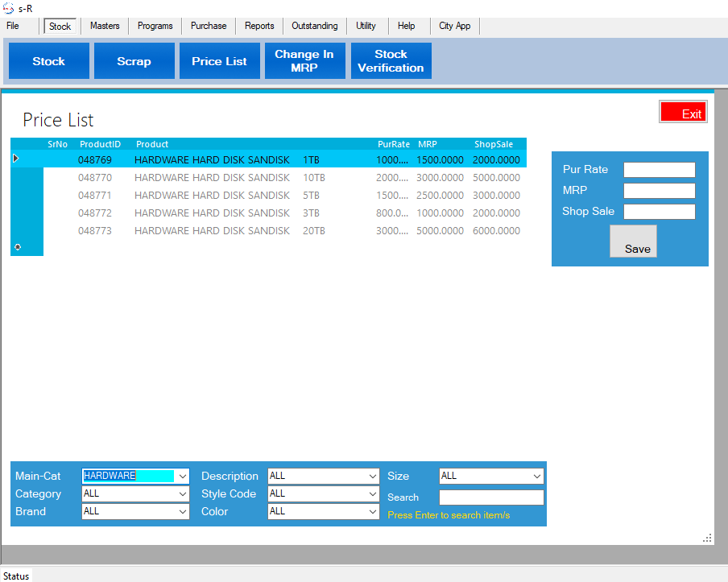
Task: Open the Brand dropdown list
Action: [182, 511]
